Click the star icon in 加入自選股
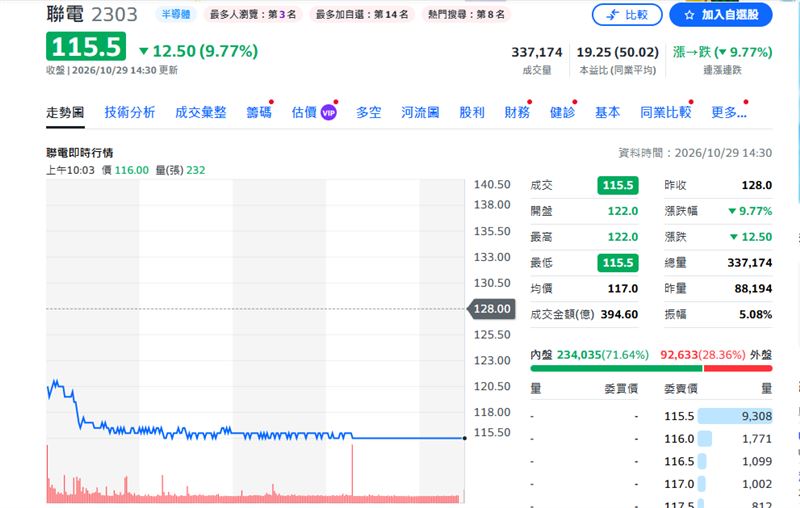Image resolution: width=800 pixels, height=508 pixels. tap(689, 15)
